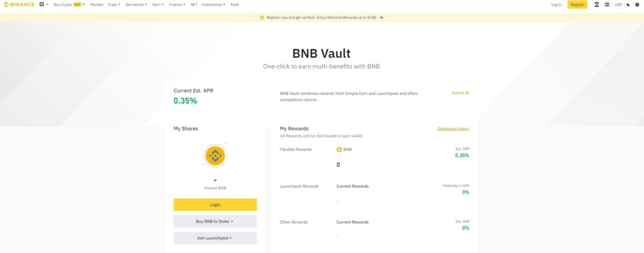
Task: Expand the Derivatives dropdown menu
Action: [136, 4]
